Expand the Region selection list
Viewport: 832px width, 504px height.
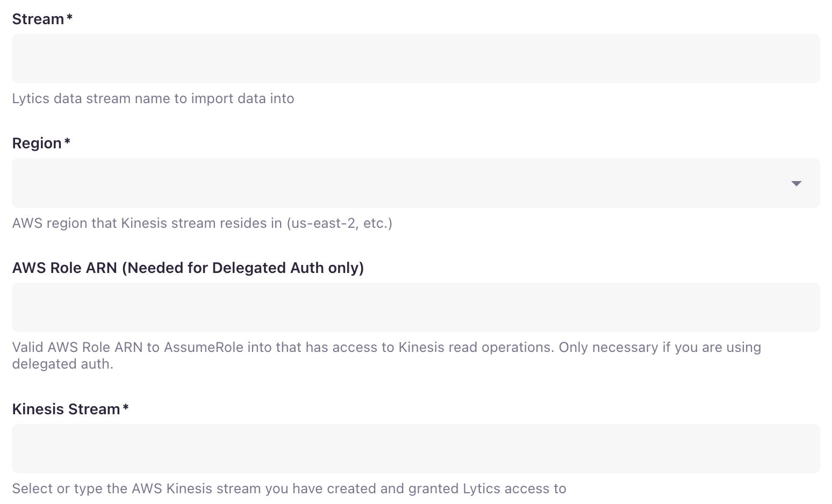797,183
